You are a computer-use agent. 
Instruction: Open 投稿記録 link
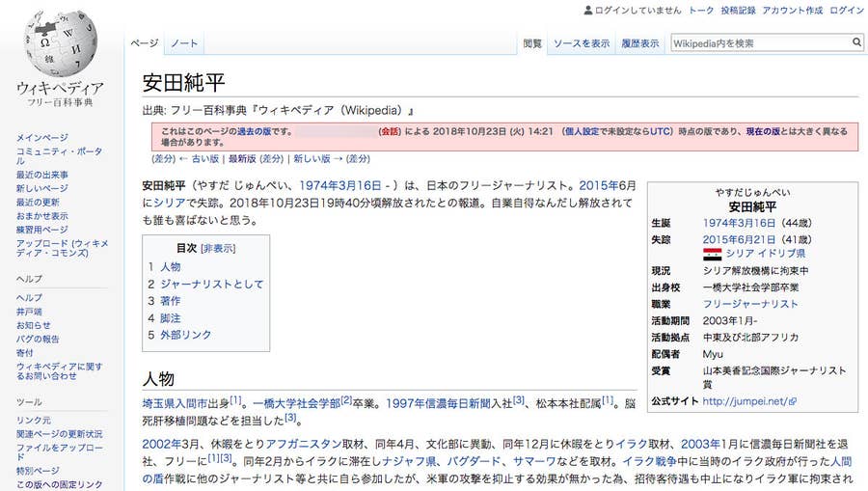point(738,10)
